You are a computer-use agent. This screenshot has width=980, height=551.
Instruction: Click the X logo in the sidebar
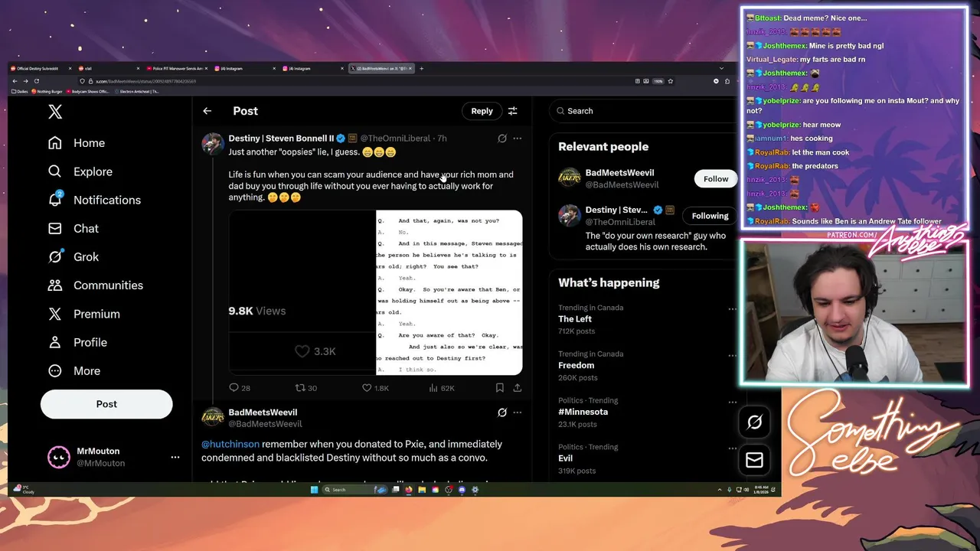coord(55,112)
